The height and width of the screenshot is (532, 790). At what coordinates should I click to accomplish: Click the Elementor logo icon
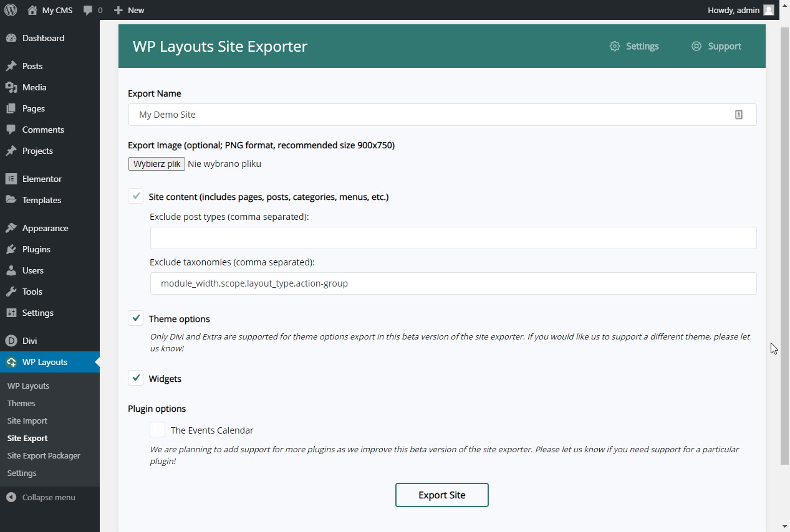[x=11, y=179]
